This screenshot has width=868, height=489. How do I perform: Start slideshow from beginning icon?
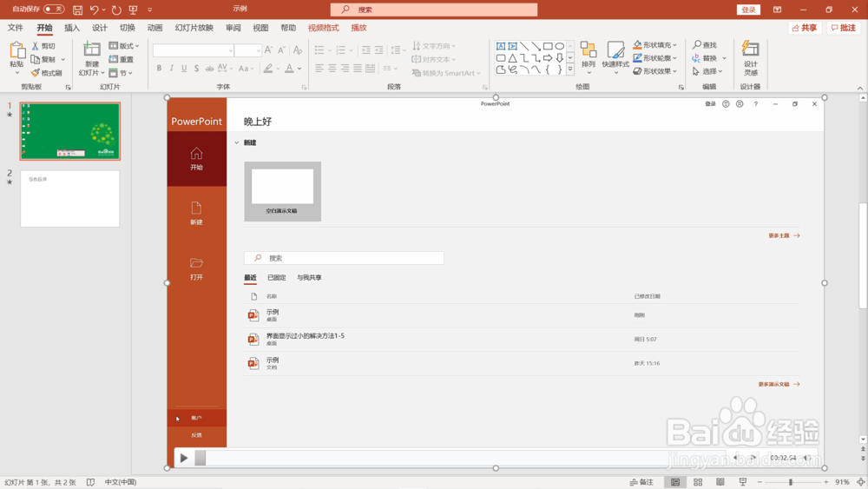coord(133,10)
